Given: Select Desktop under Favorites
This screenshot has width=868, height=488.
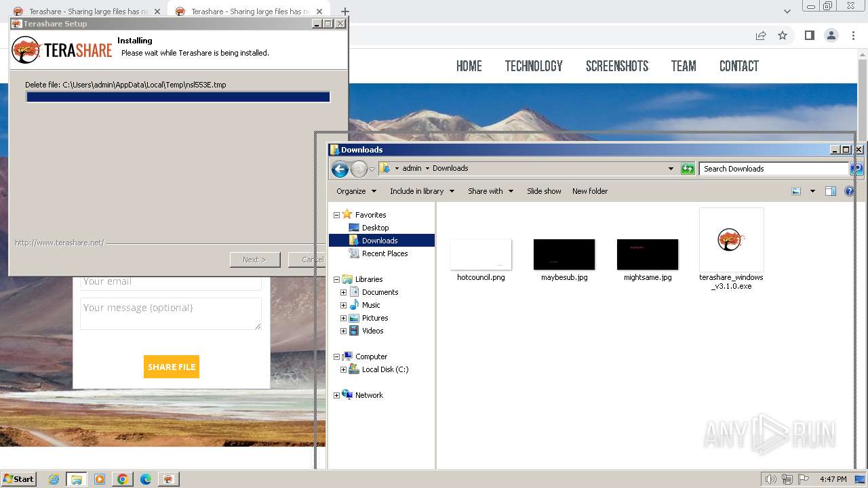Looking at the screenshot, I should (375, 228).
